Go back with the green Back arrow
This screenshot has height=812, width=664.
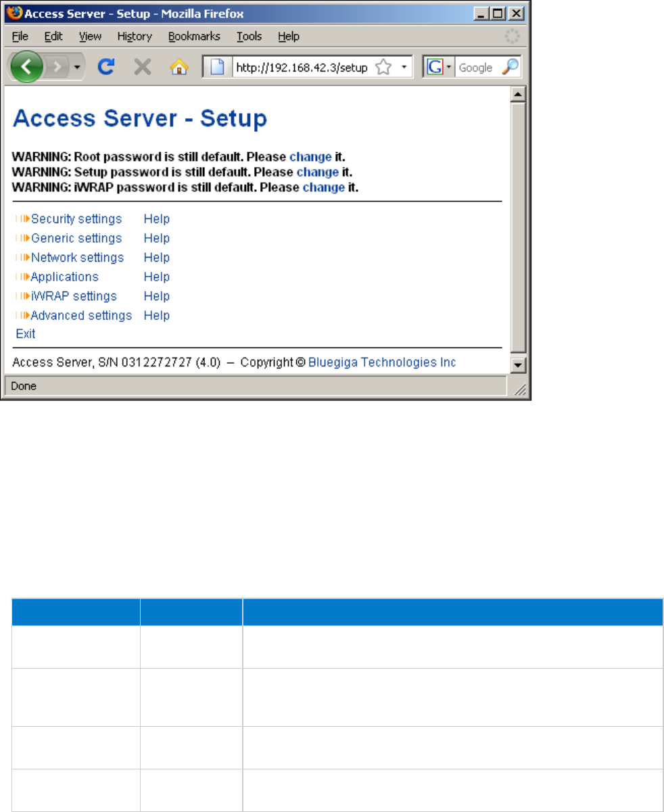tap(27, 67)
